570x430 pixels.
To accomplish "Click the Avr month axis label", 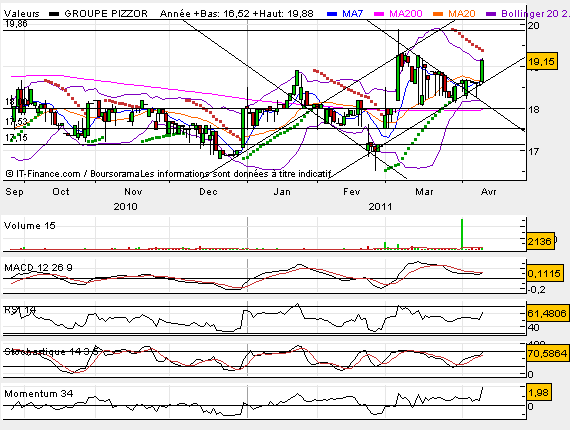I will [489, 192].
